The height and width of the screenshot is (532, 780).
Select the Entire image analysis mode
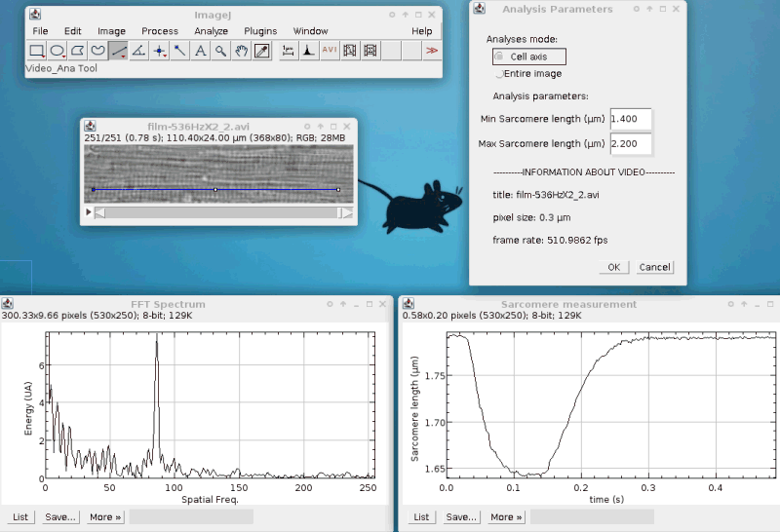pyautogui.click(x=500, y=74)
